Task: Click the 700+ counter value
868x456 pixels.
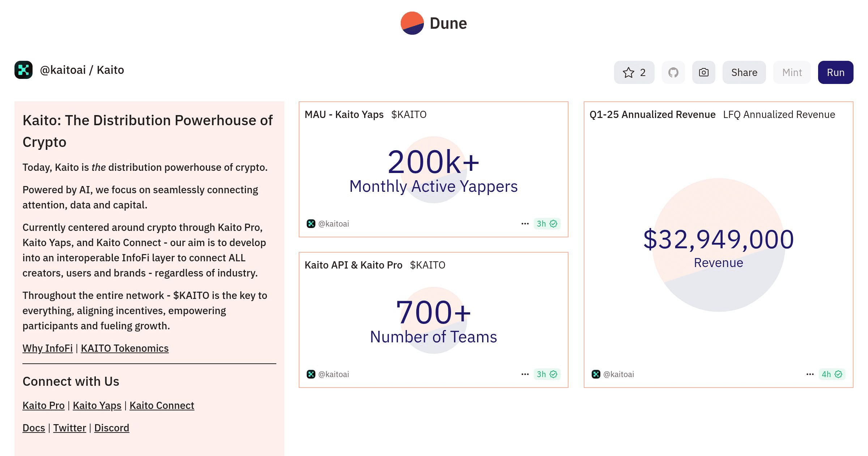Action: [433, 313]
